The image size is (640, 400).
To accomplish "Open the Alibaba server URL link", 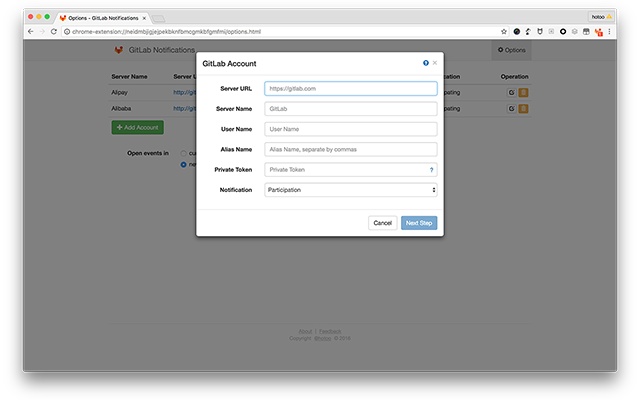I will pos(184,108).
